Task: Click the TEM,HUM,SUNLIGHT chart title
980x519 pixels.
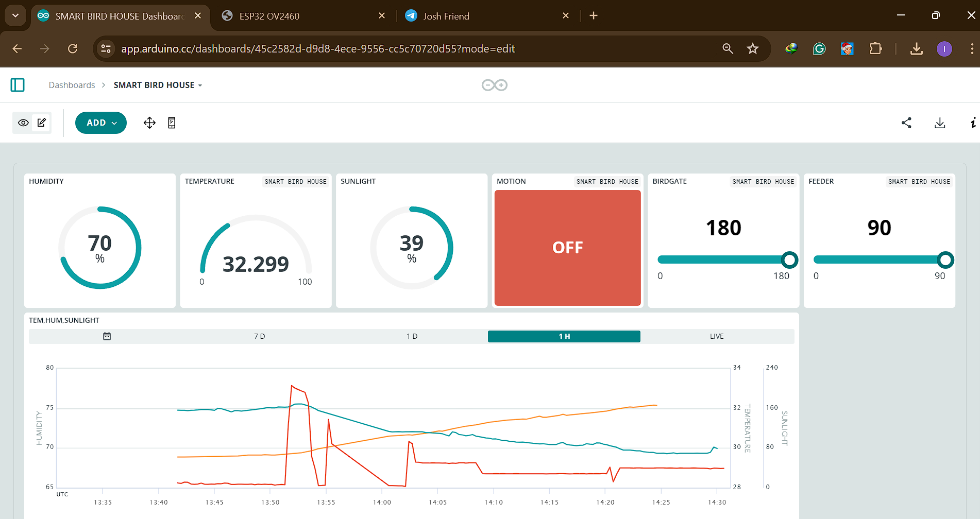Action: coord(64,320)
